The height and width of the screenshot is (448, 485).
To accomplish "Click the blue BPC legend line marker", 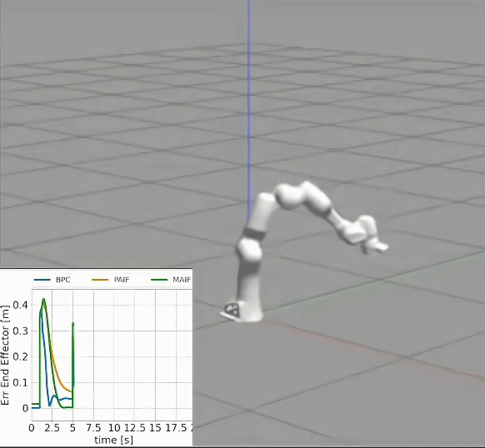I will pos(42,280).
